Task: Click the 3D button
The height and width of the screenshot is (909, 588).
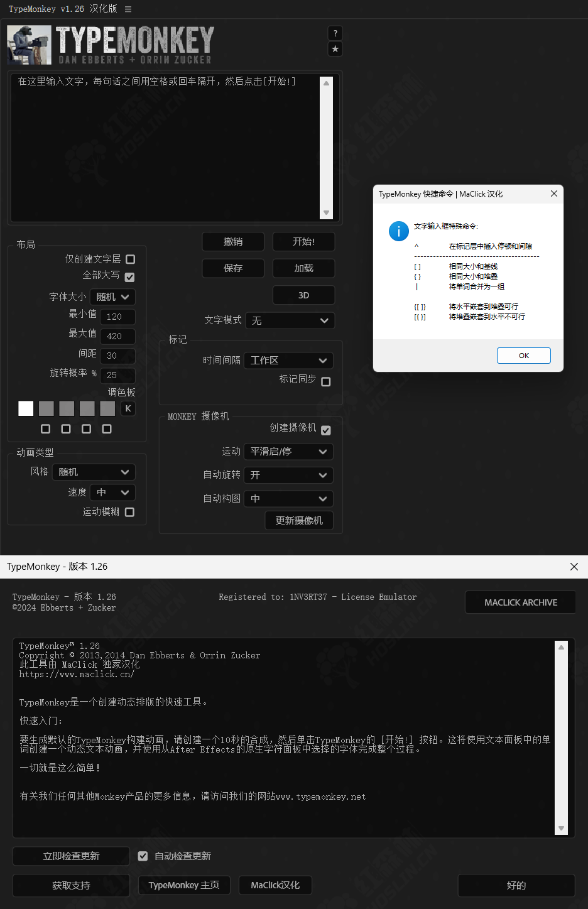Action: (x=304, y=295)
